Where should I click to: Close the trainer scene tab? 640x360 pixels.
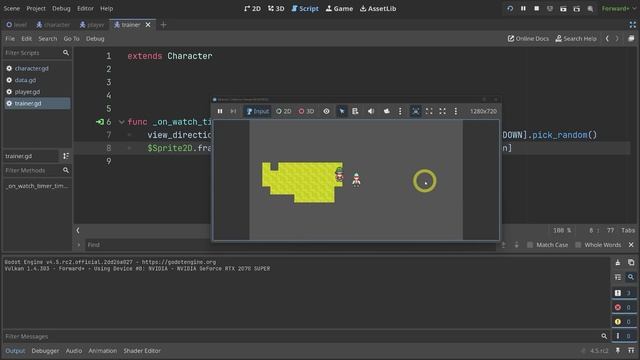click(148, 25)
